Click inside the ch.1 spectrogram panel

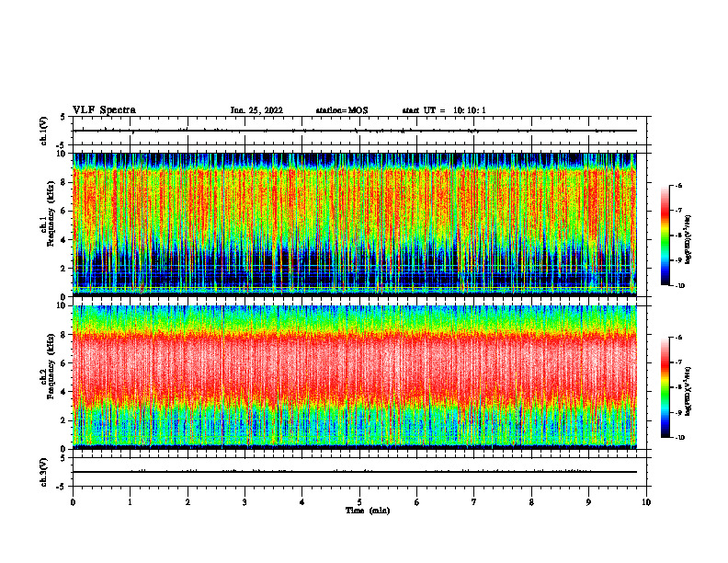tap(355, 224)
